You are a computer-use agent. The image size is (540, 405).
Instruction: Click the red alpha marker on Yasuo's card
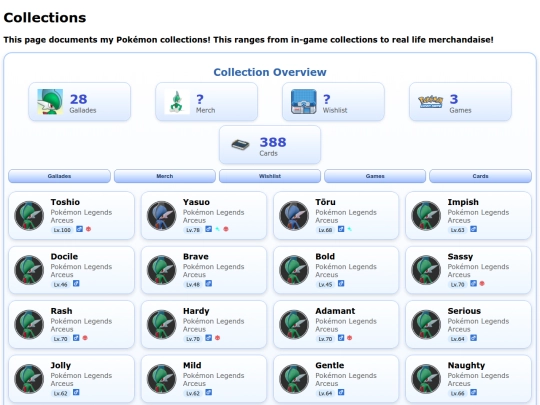tap(226, 229)
